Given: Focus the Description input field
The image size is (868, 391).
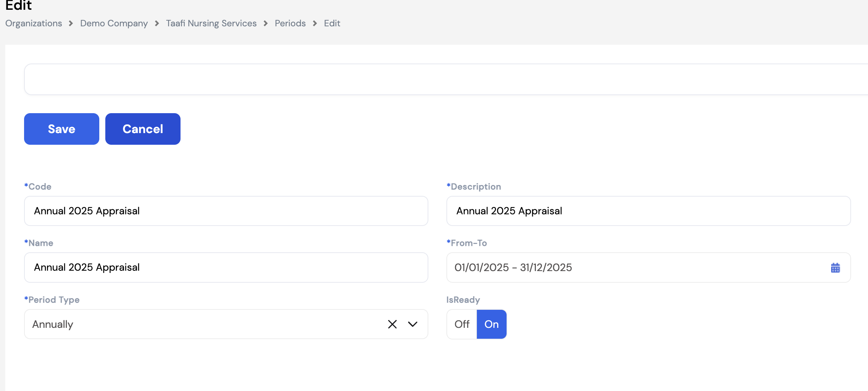Looking at the screenshot, I should tap(648, 211).
